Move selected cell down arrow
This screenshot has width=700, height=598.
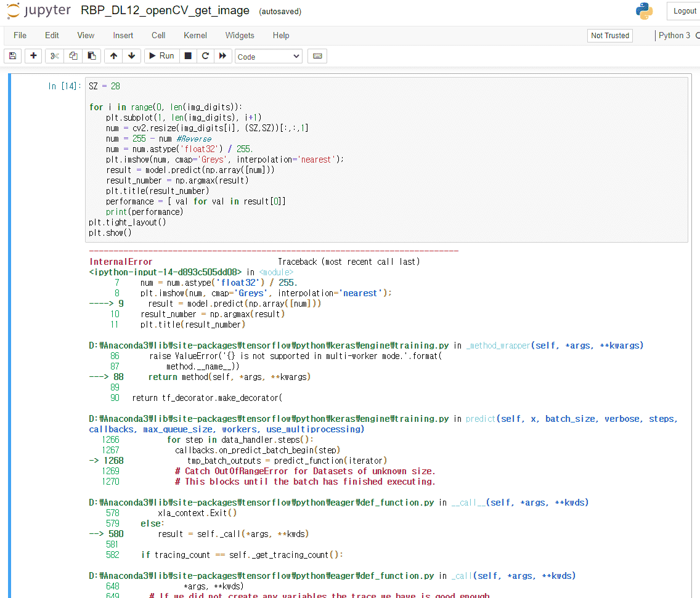[131, 56]
